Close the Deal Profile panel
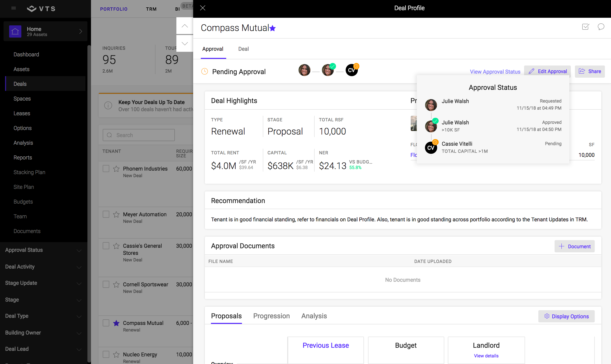The height and width of the screenshot is (364, 611). (x=203, y=8)
